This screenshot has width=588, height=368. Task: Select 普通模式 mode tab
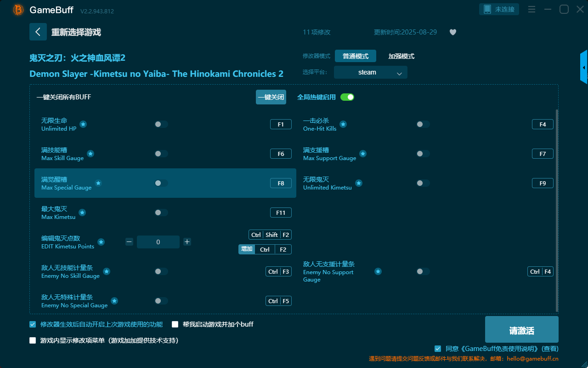[x=356, y=56]
